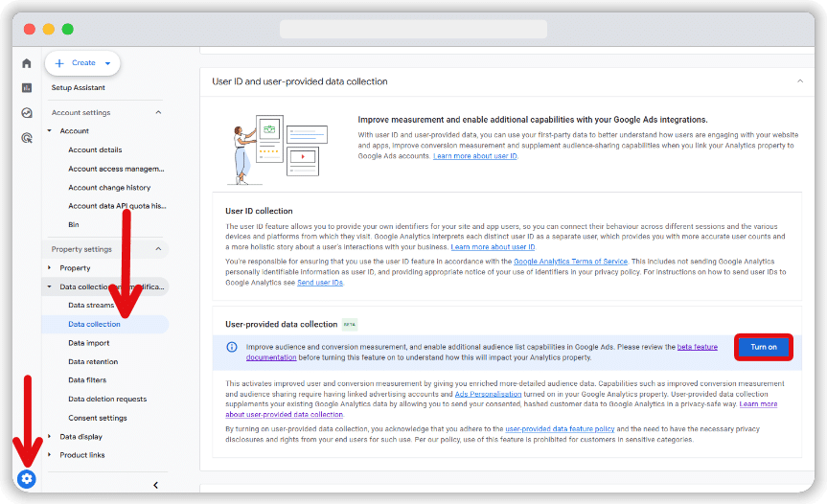The height and width of the screenshot is (504, 827).
Task: Click the info icon in the blue banner
Action: coord(232,347)
